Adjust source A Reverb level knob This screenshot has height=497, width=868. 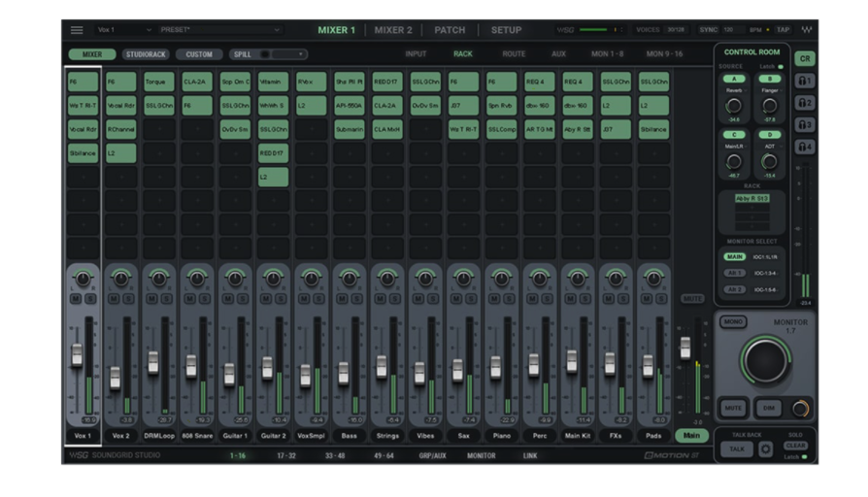pyautogui.click(x=733, y=105)
